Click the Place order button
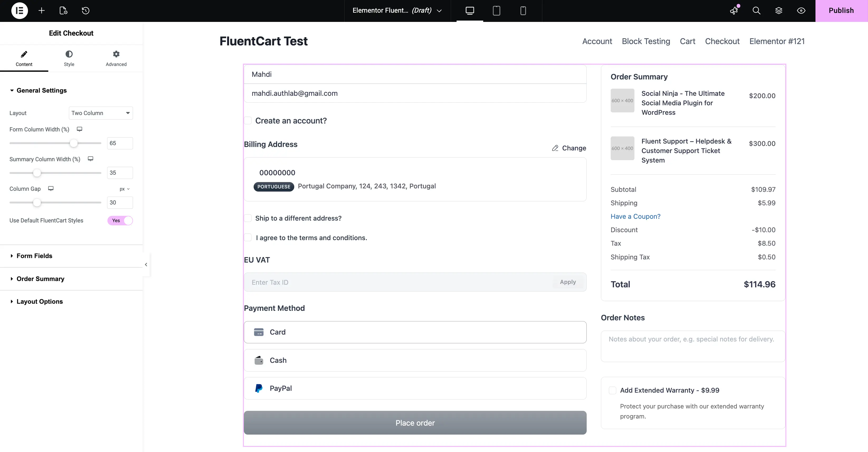 [x=415, y=422]
